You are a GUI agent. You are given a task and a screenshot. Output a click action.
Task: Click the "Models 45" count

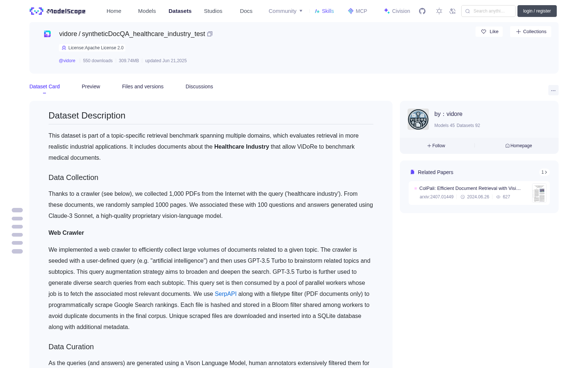(444, 125)
